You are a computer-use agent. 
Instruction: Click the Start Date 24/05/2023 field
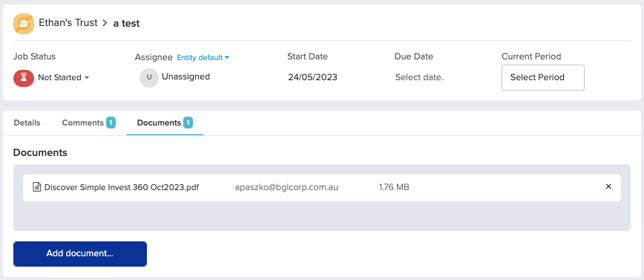coord(312,77)
